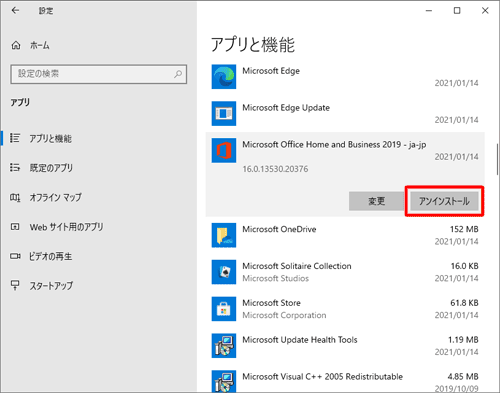
Task: Select the 既定のアプリ sidebar icon
Action: tap(15, 167)
